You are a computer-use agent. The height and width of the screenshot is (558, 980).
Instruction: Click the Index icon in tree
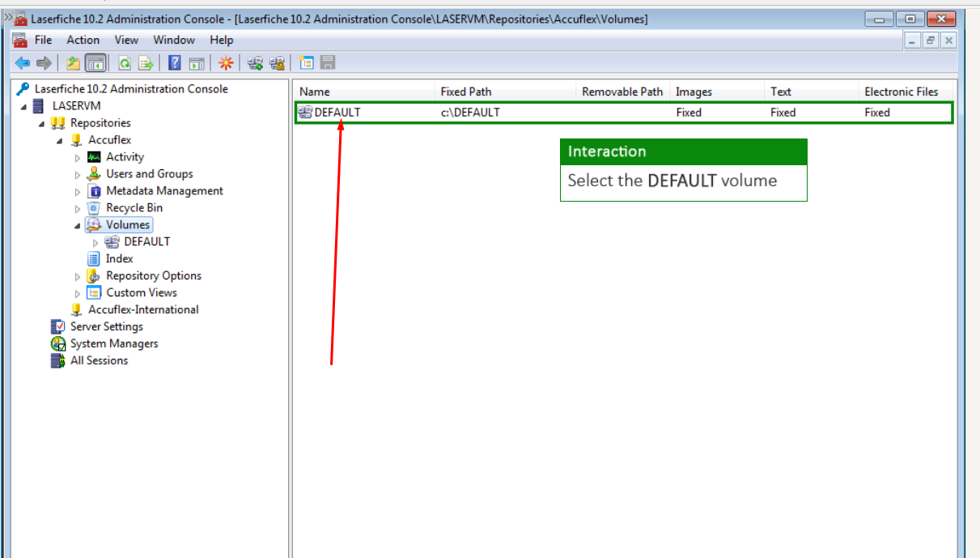tap(94, 259)
